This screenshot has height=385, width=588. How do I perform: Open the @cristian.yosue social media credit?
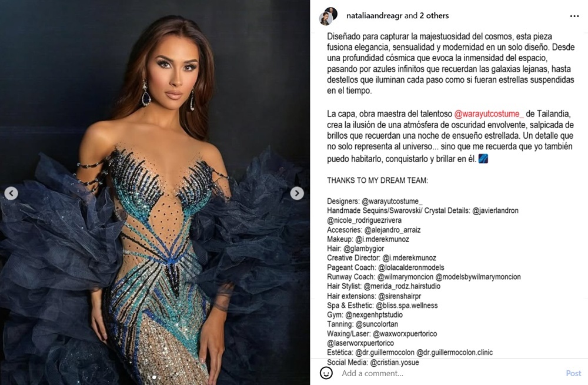[x=395, y=363]
